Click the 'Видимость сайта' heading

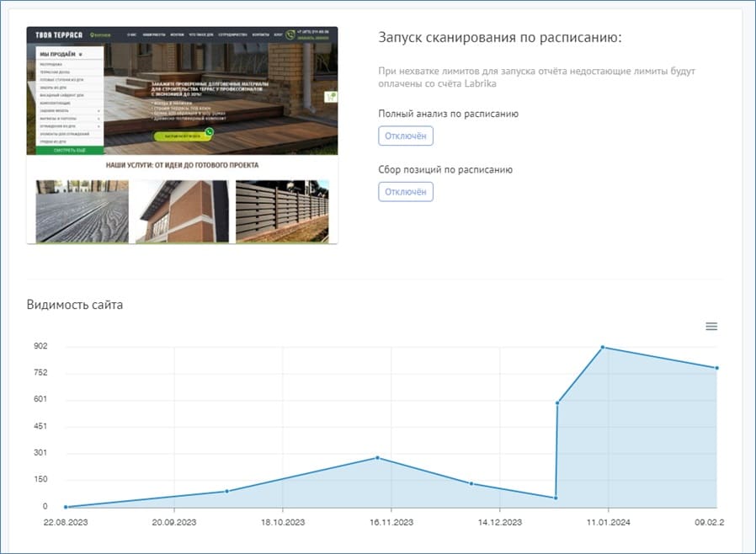(75, 305)
